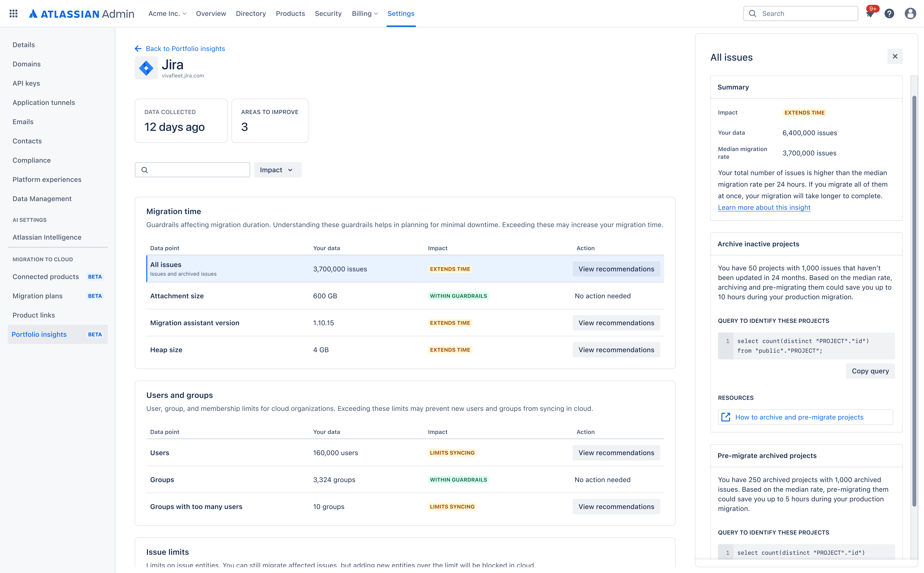View recommendations for All issues
Image resolution: width=924 pixels, height=573 pixels.
616,269
